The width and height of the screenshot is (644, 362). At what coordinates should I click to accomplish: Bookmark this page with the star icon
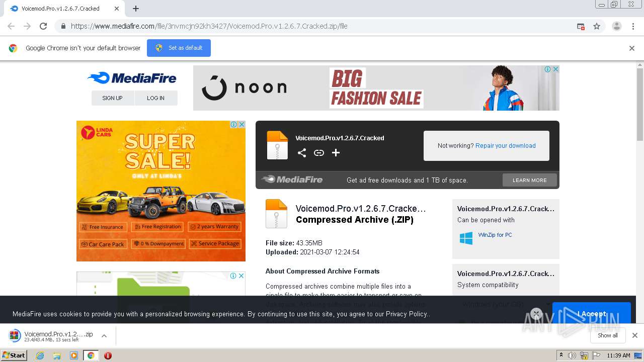(x=597, y=26)
